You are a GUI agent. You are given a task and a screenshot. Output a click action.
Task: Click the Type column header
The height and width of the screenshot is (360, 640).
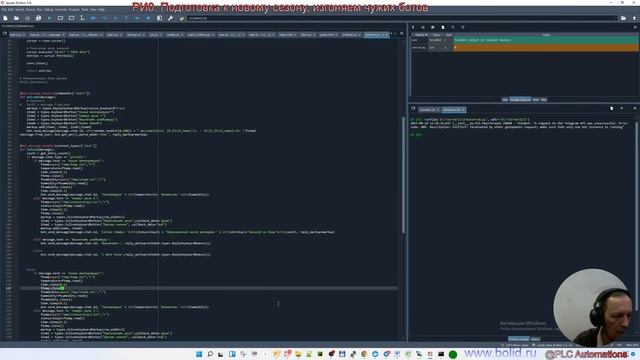tap(436, 35)
